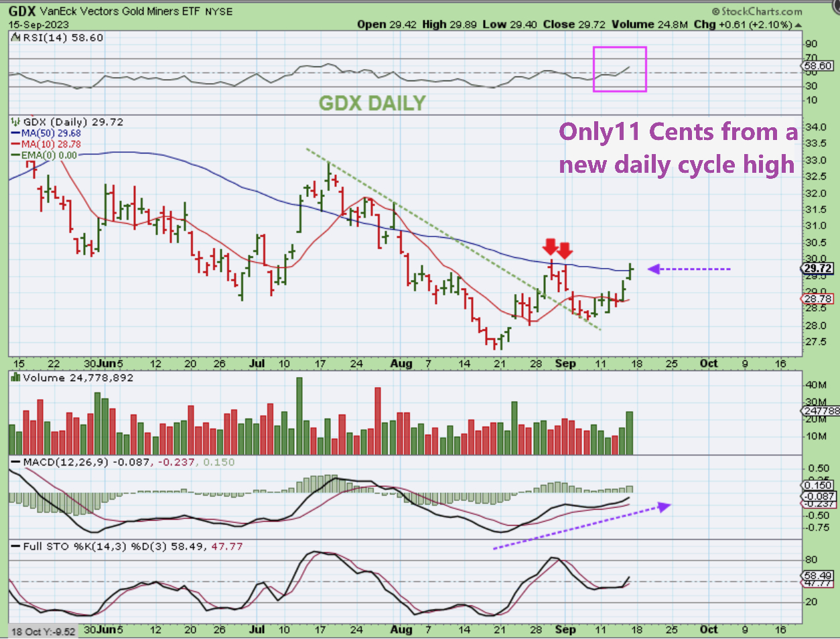Click the 58.60 RSI value tag on right axis
The width and height of the screenshot is (840, 639).
point(818,66)
